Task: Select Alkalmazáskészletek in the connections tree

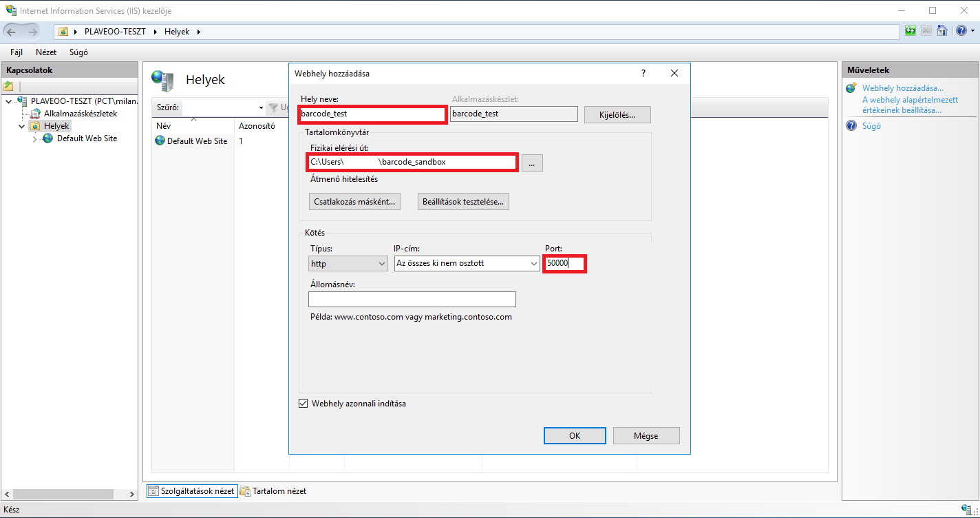Action: click(80, 114)
